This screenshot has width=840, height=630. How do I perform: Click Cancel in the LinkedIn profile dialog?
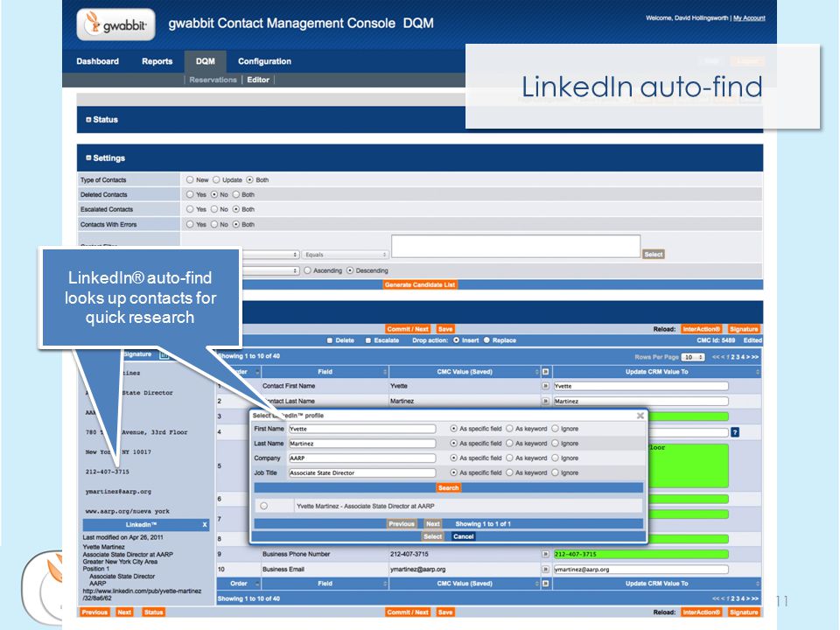point(464,536)
